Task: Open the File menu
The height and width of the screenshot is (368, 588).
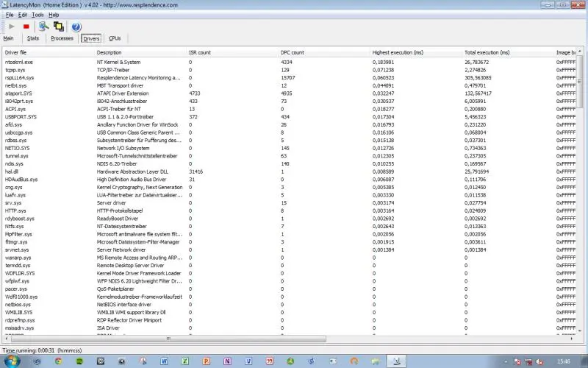Action: [x=9, y=15]
